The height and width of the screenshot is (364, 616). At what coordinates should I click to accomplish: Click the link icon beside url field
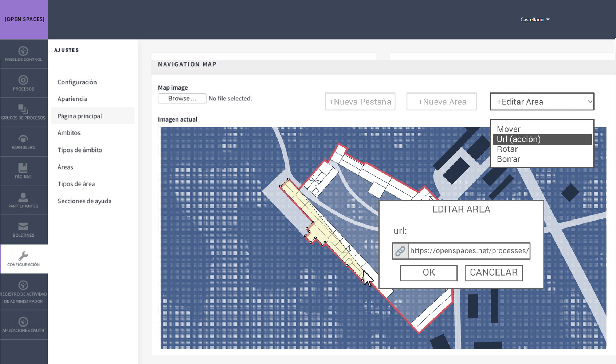[400, 251]
